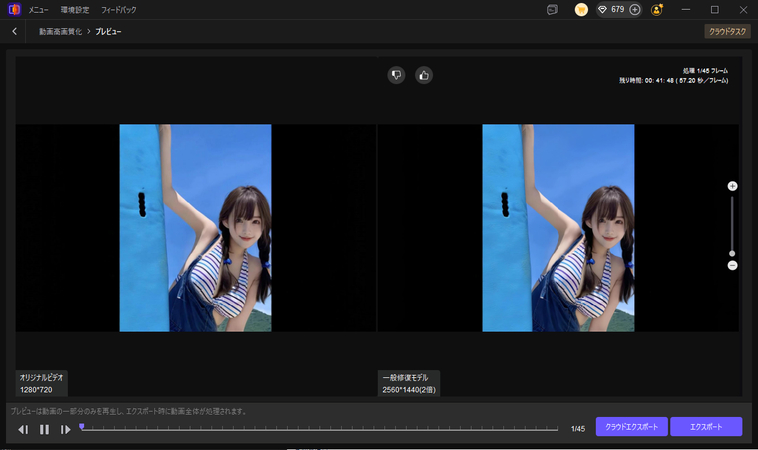This screenshot has height=450, width=758.
Task: Click the オリジナルビデオ 1280*720 label
Action: click(41, 383)
